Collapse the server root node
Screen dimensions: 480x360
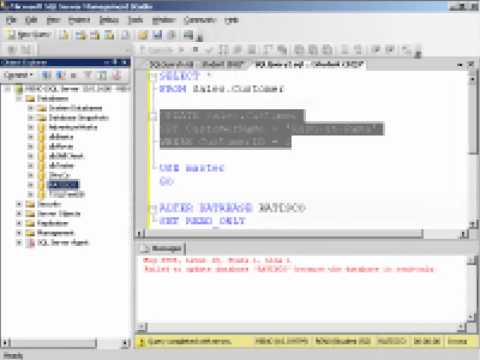[8, 89]
